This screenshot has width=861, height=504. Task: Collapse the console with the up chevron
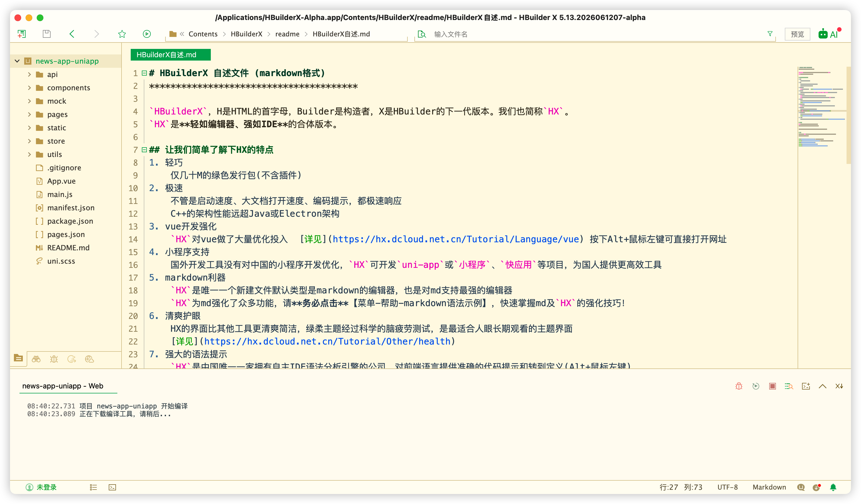823,386
